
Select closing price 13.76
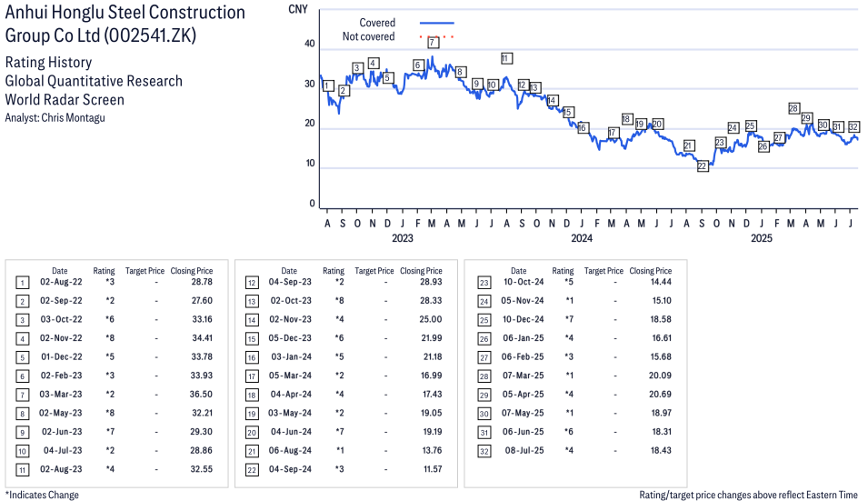click(x=433, y=450)
